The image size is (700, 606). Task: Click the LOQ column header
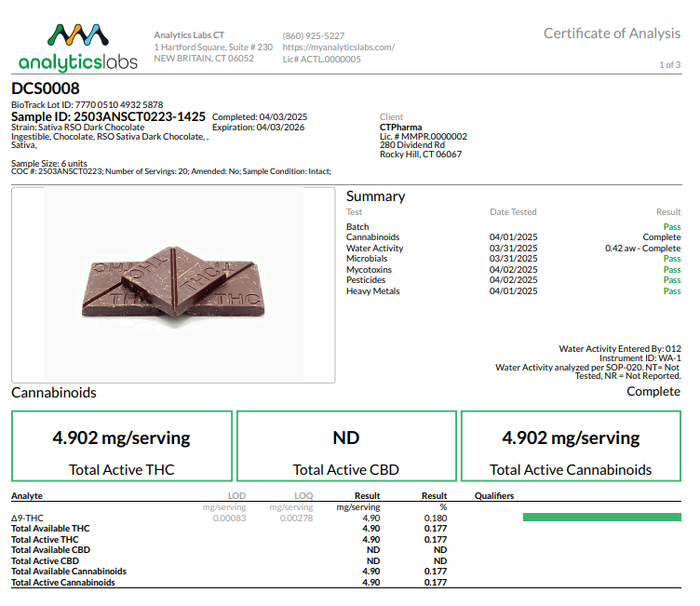point(303,496)
